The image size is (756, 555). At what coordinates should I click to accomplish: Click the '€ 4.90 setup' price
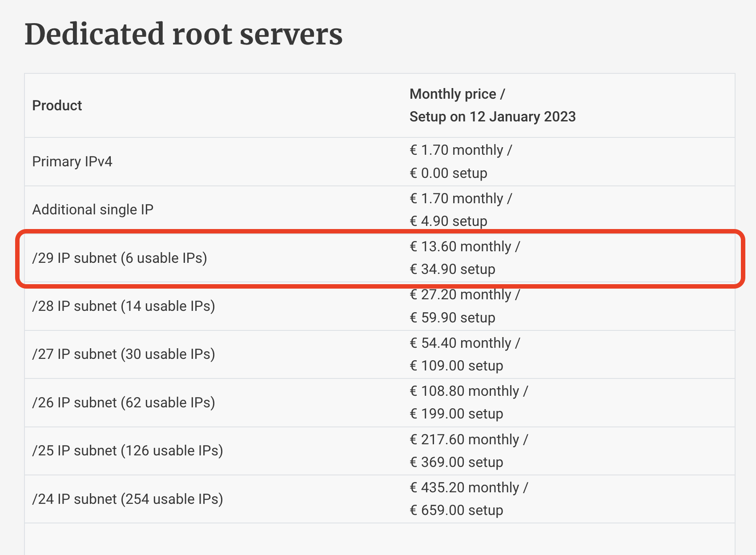tap(448, 221)
